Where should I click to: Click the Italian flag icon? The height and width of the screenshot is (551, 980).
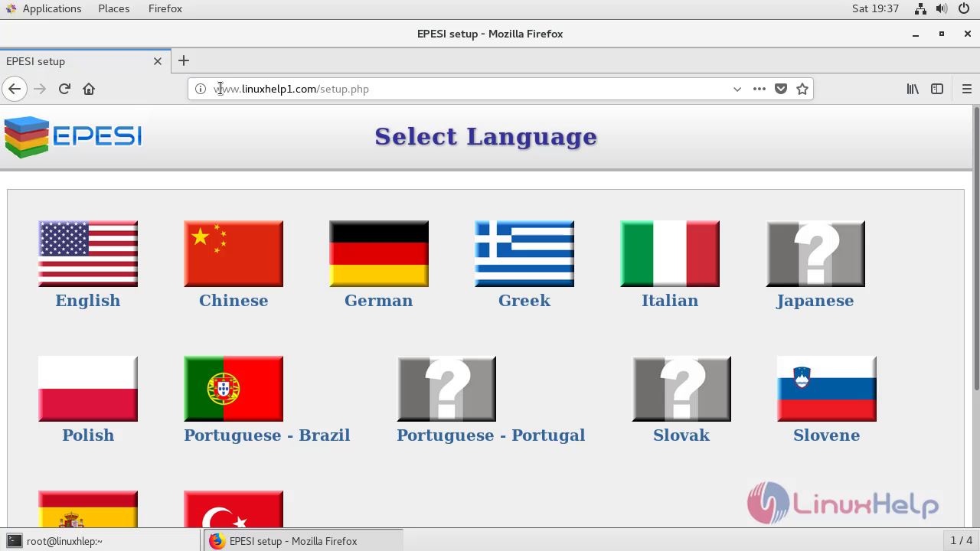point(670,254)
